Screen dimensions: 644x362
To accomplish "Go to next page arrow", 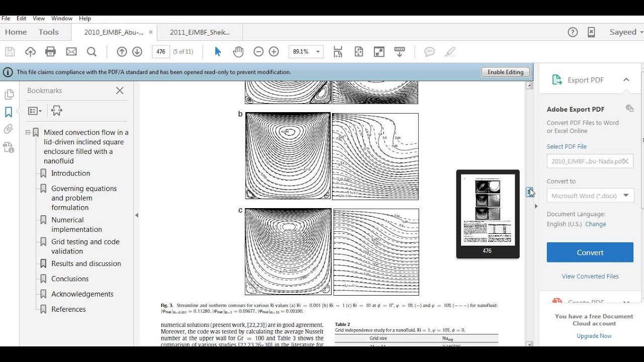I will 137,51.
